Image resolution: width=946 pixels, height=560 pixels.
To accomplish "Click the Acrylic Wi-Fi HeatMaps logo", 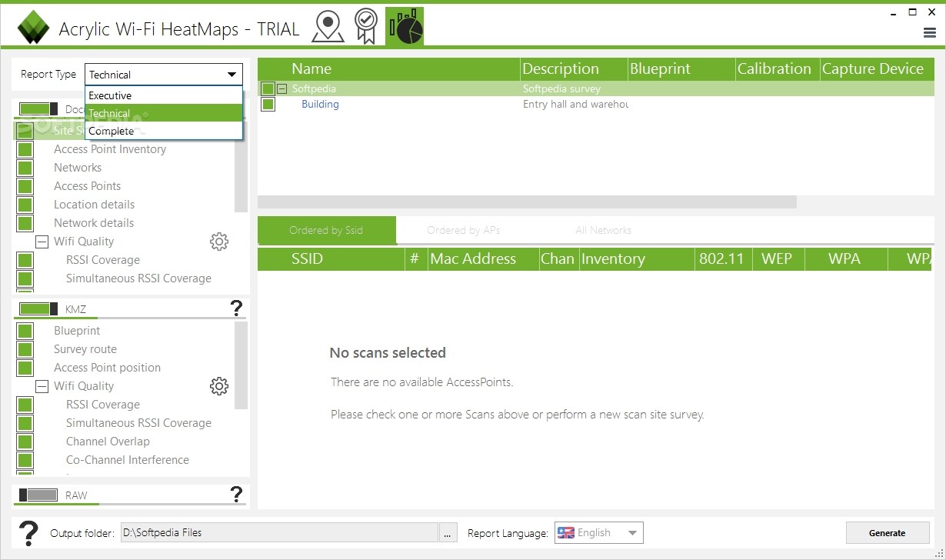I will pyautogui.click(x=33, y=28).
